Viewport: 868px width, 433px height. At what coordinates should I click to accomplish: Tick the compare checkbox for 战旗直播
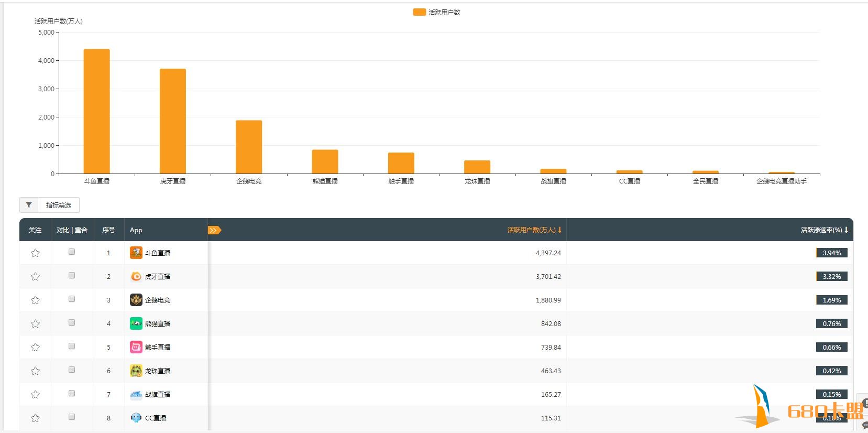point(72,393)
